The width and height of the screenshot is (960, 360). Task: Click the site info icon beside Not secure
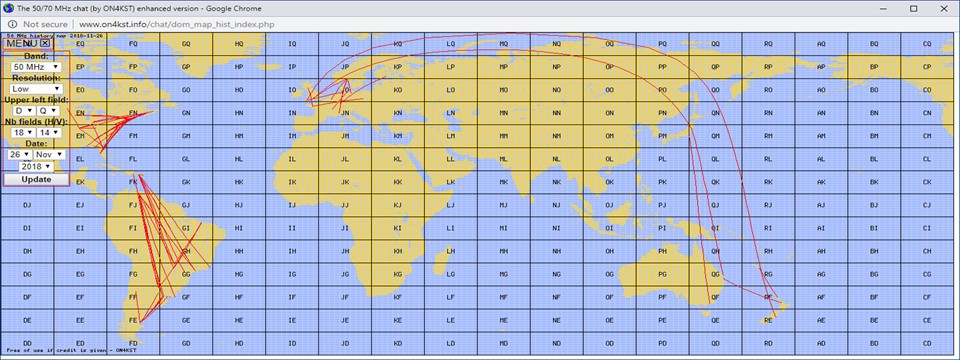pos(12,24)
